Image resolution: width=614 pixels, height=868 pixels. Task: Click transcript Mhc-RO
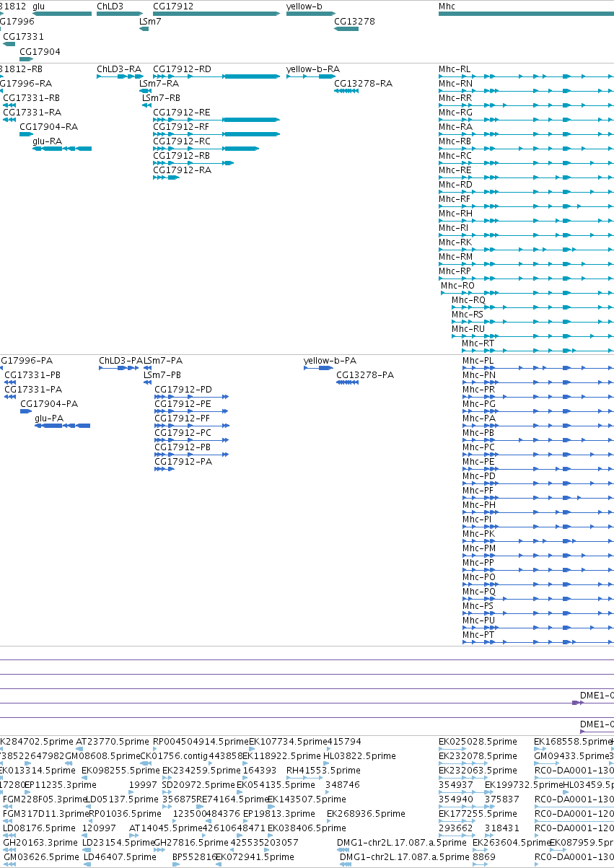click(457, 286)
